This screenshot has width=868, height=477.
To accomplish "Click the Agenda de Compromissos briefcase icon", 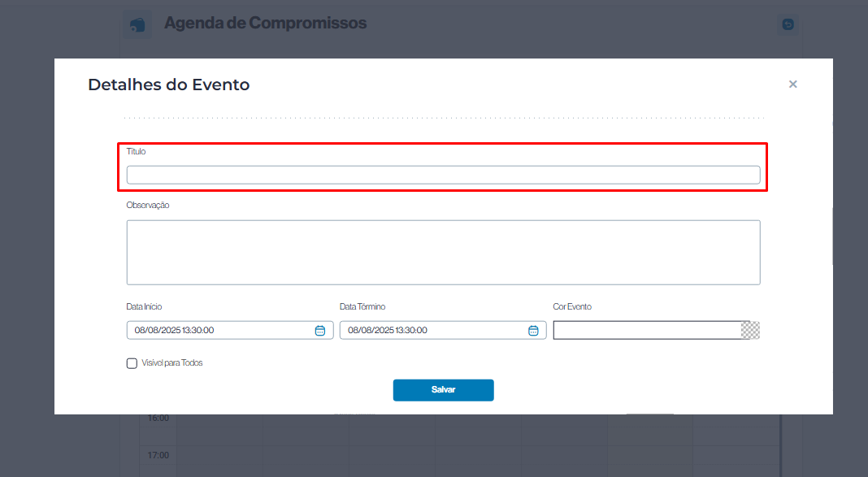I will pyautogui.click(x=137, y=25).
